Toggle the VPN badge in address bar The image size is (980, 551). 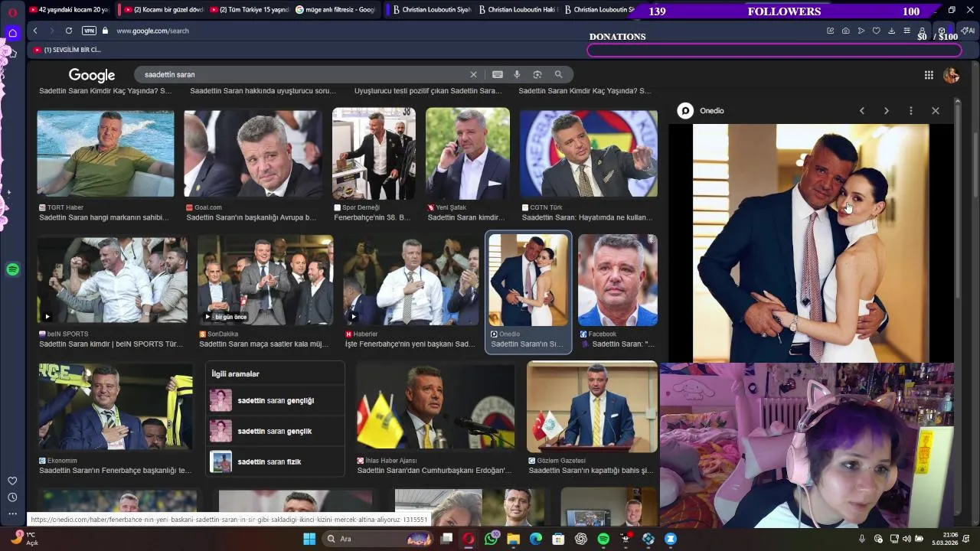coord(89,31)
